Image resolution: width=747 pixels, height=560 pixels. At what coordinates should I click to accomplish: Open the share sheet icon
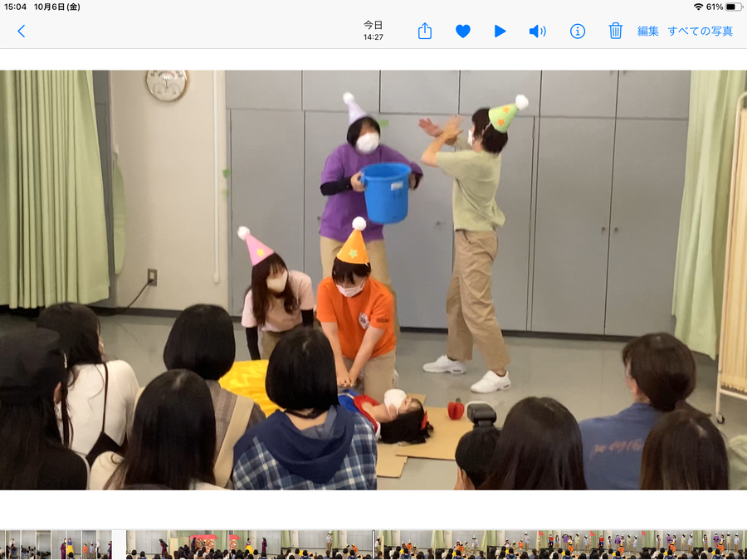coord(425,31)
